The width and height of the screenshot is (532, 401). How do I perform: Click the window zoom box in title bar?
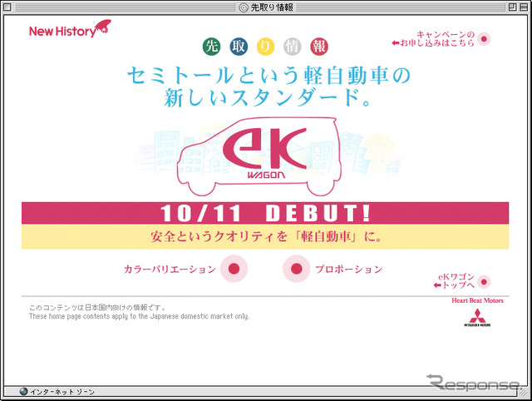513,7
